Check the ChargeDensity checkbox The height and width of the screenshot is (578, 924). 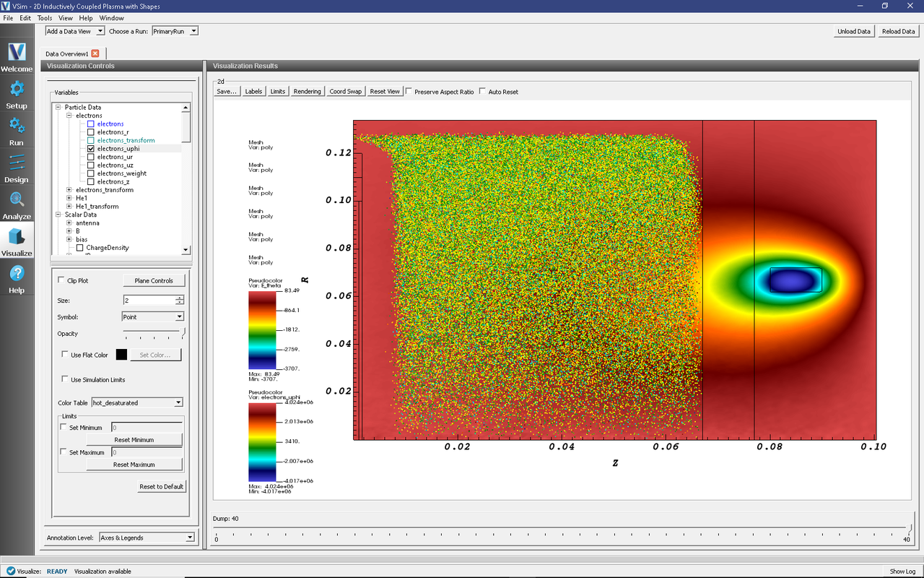pos(80,248)
